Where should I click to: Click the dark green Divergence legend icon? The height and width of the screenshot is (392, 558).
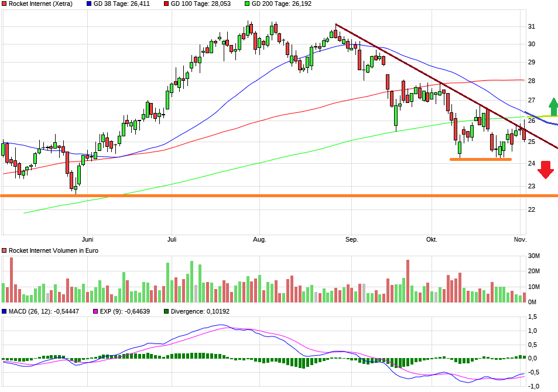[166, 312]
